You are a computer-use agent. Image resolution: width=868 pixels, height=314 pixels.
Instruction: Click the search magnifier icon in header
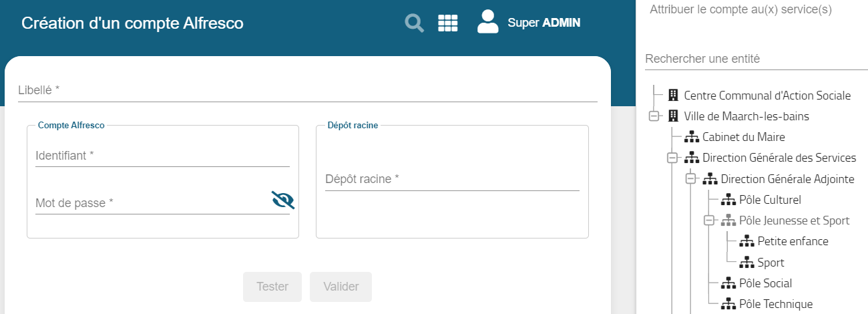pos(415,23)
